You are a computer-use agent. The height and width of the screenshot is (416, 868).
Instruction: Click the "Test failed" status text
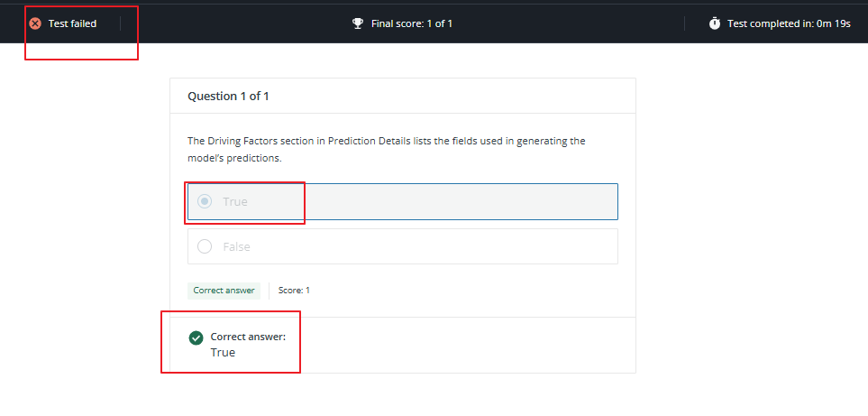[x=72, y=23]
